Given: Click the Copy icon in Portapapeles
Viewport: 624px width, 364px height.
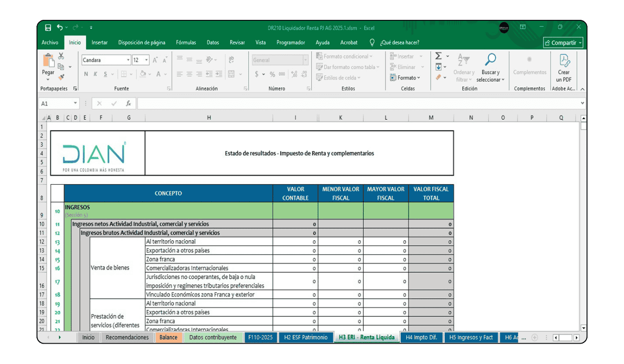Looking at the screenshot, I should [61, 67].
